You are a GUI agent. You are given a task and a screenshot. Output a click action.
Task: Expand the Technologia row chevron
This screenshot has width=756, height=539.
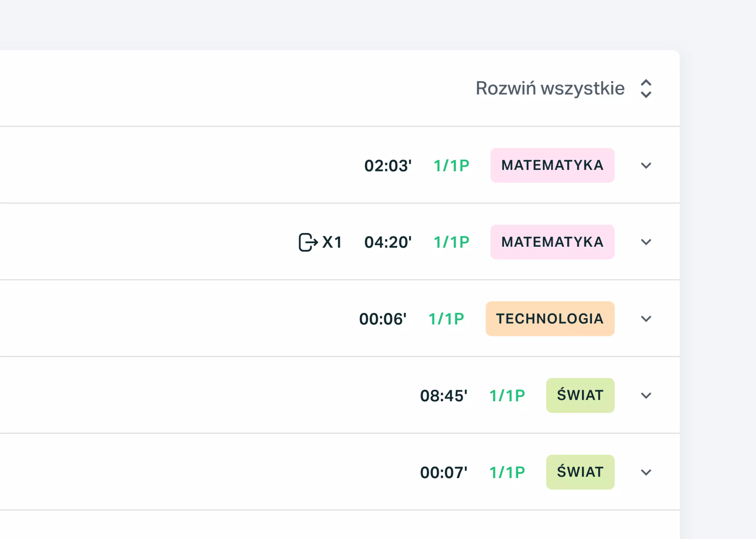[x=646, y=319]
